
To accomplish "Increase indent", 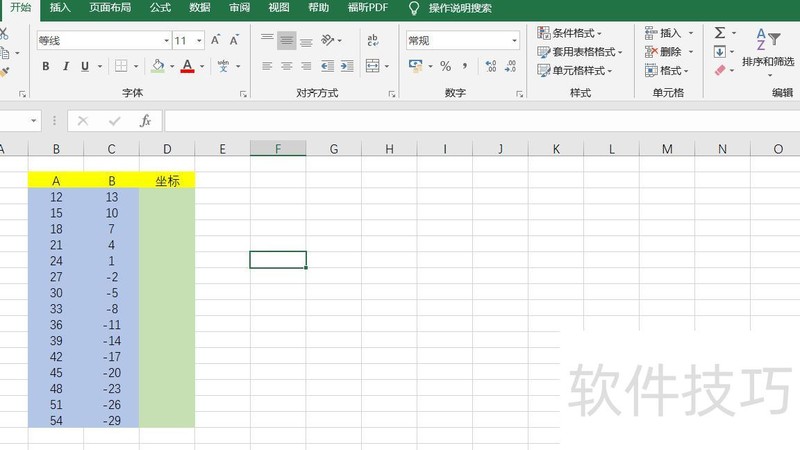I will click(347, 66).
